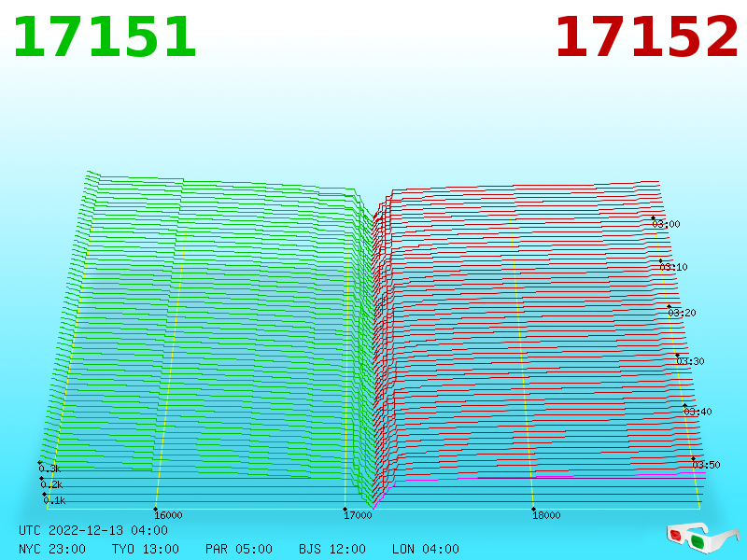Click the 03:30 time axis marker
This screenshot has height=560, width=747.
point(690,361)
